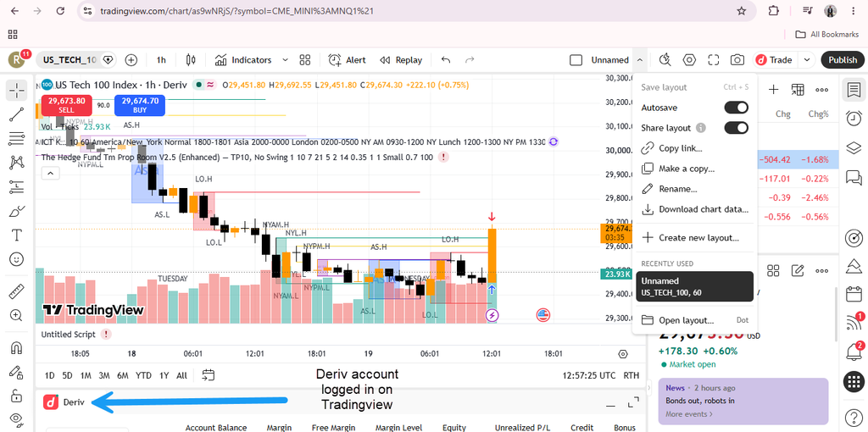Choose Download chart data
Screen dimensions: 868x432
695,209
